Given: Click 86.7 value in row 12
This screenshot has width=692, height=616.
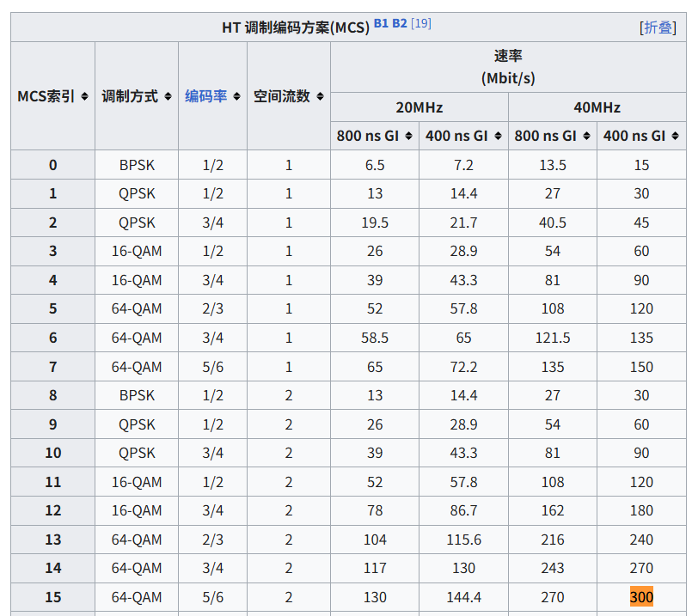Looking at the screenshot, I should 464,510.
